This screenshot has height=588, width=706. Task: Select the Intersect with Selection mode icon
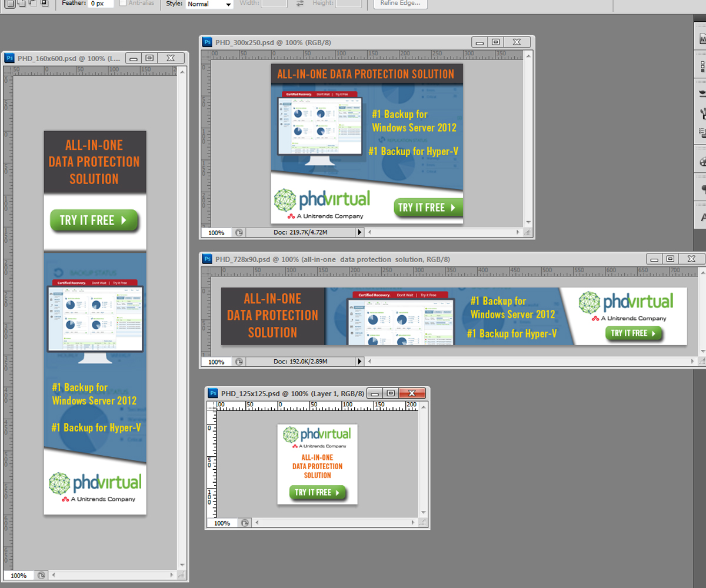point(44,4)
